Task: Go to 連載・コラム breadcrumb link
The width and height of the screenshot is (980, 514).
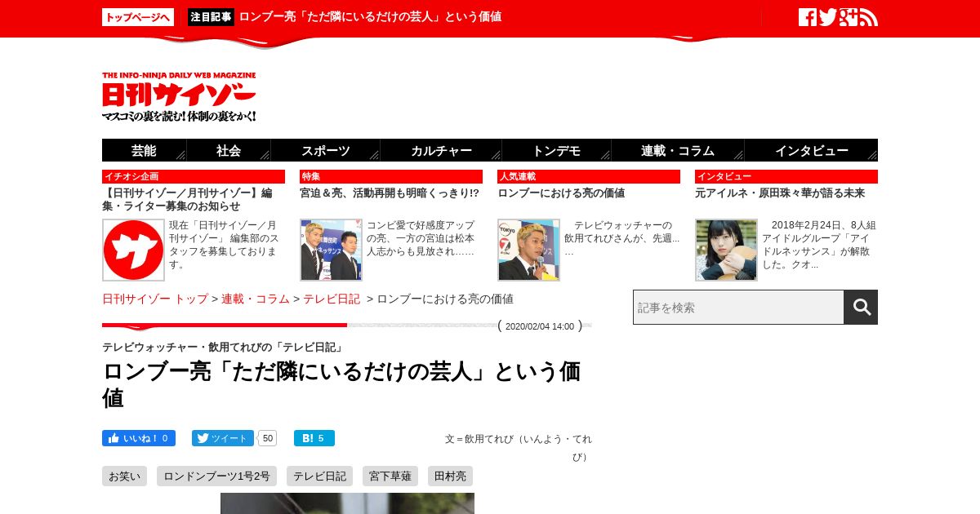Action: pyautogui.click(x=256, y=299)
